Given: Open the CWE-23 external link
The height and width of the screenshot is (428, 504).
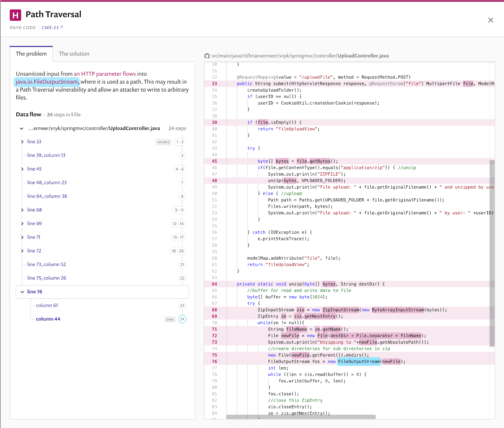Looking at the screenshot, I should [50, 28].
